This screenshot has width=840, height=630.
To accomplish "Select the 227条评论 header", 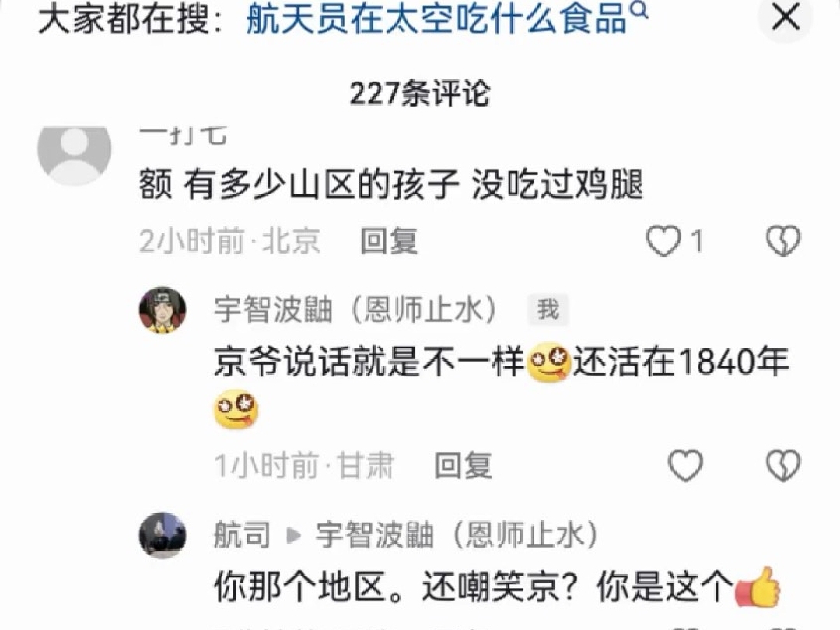I will coord(419,94).
